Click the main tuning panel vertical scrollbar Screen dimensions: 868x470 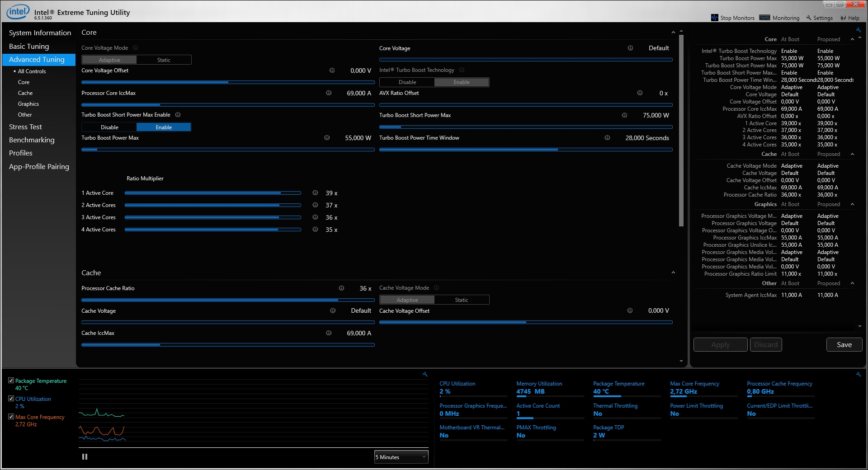pos(681,130)
